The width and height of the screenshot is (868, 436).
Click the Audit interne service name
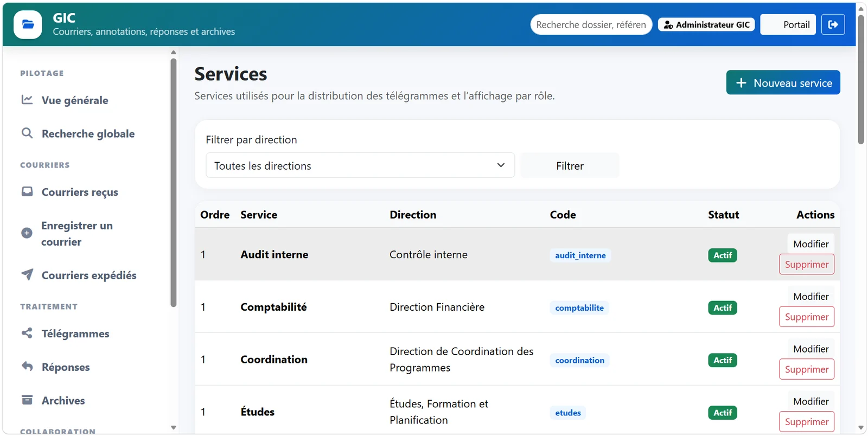[x=274, y=255]
